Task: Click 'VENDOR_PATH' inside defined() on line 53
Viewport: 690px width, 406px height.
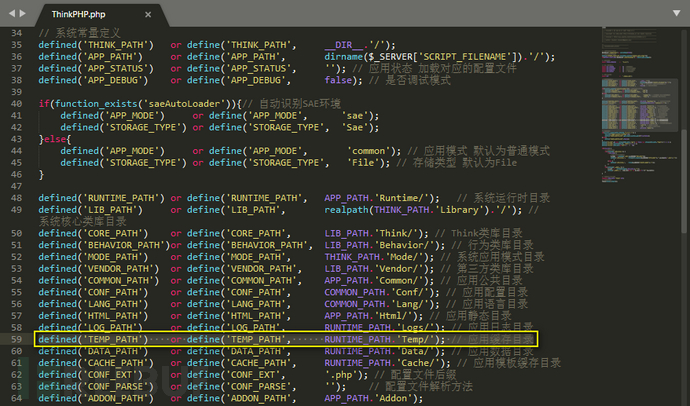Action: [118, 269]
